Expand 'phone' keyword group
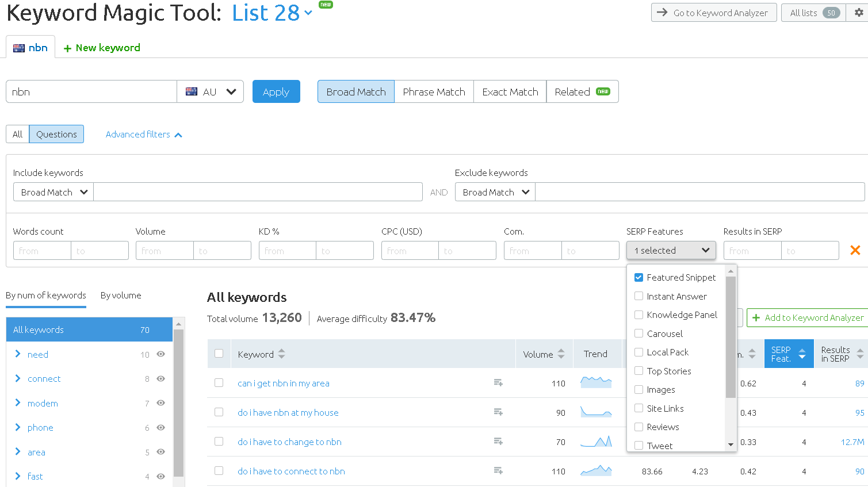Viewport: 868px width, 487px height. (18, 427)
